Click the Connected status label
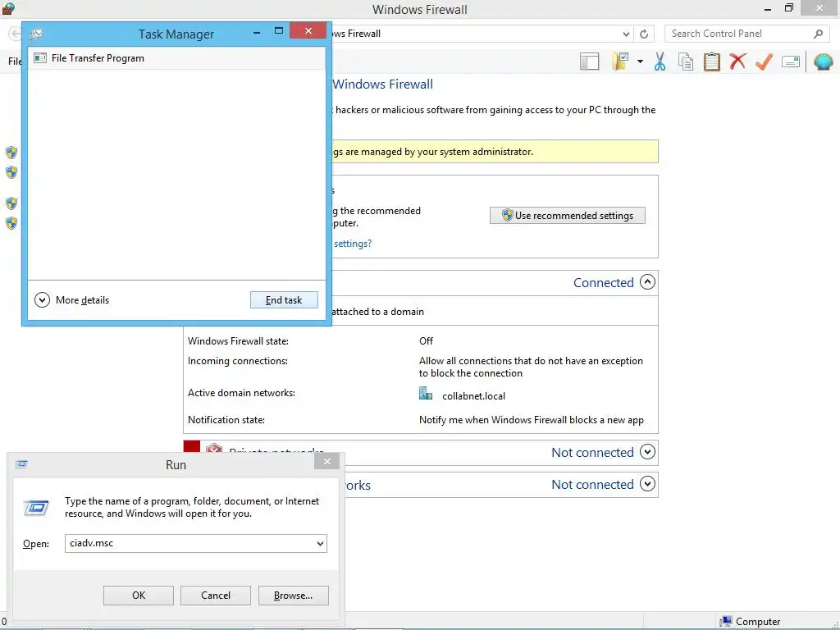The image size is (840, 630). pos(603,282)
